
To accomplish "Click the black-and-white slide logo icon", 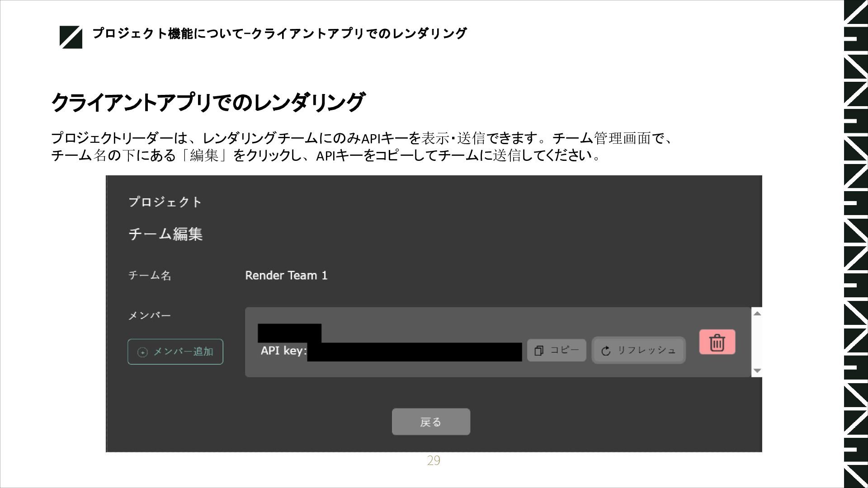I will 71,37.
